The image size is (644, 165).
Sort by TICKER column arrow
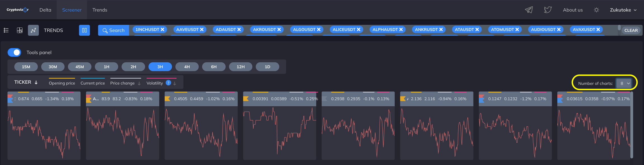36,82
